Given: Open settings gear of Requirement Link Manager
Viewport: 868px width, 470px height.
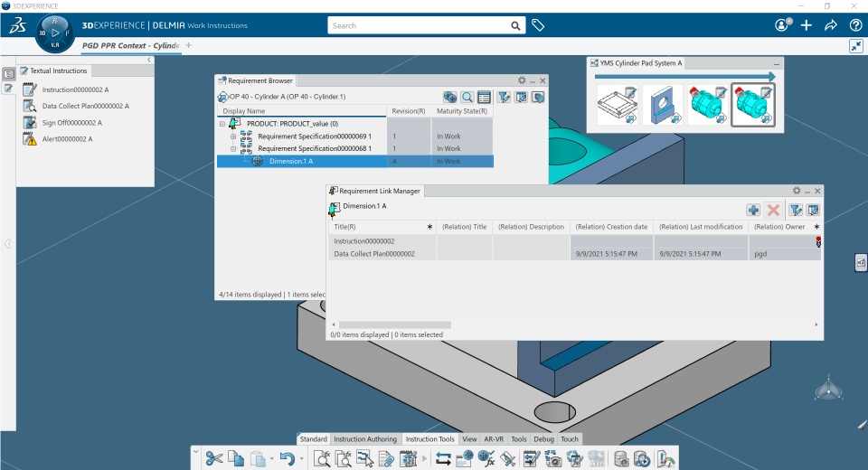Looking at the screenshot, I should click(x=797, y=191).
